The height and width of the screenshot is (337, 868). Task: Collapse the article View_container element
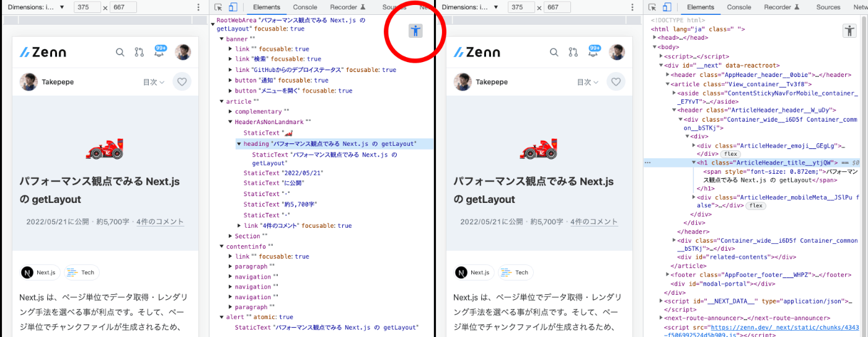click(x=668, y=84)
